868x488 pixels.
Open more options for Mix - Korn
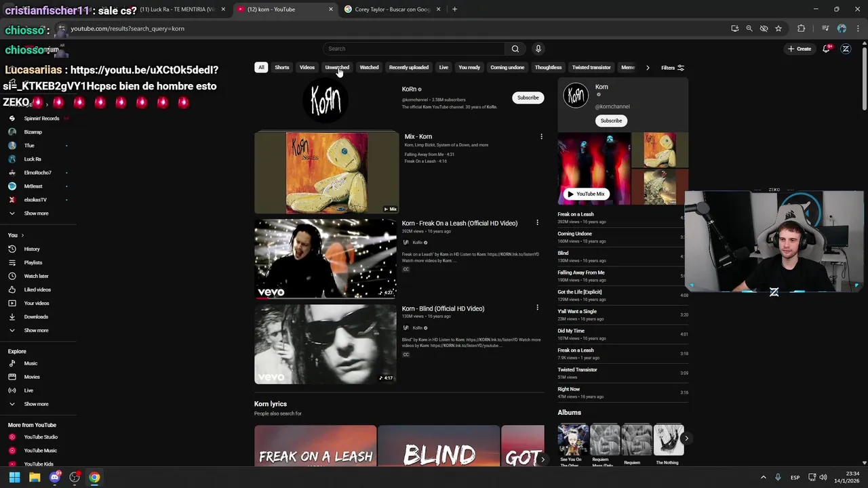pyautogui.click(x=541, y=137)
